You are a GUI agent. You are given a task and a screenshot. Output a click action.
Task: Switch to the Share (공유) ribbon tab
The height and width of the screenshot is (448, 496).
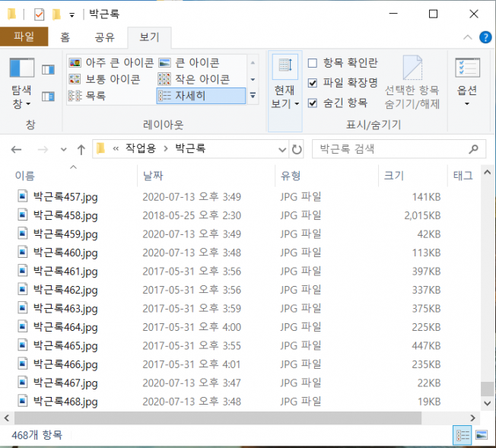(104, 37)
